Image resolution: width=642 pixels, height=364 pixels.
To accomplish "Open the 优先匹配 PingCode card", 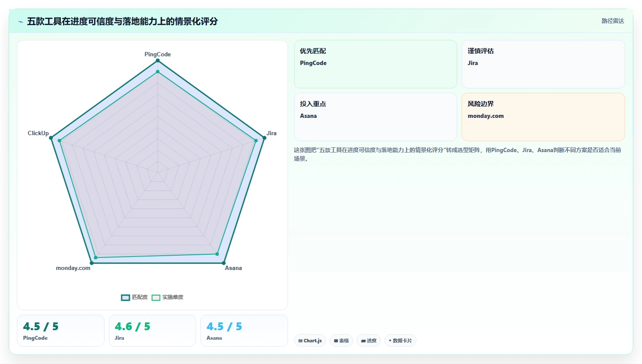I will pos(376,64).
